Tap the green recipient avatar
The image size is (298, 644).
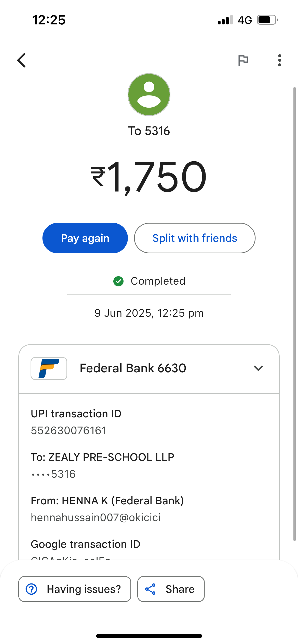point(149,95)
